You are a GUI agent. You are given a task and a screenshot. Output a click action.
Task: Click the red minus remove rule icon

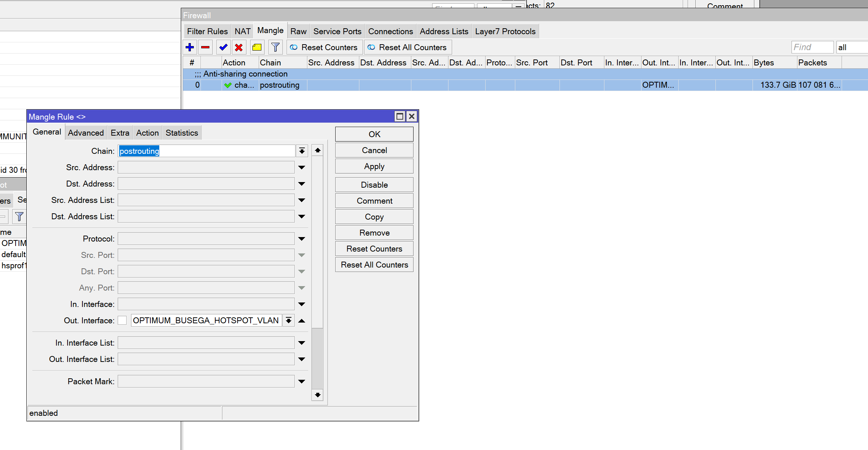click(205, 47)
